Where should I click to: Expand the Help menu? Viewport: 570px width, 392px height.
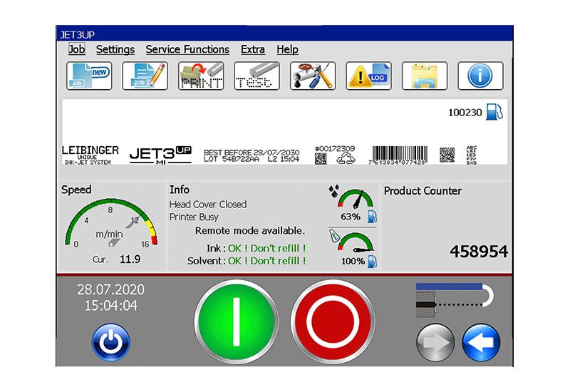pyautogui.click(x=287, y=49)
